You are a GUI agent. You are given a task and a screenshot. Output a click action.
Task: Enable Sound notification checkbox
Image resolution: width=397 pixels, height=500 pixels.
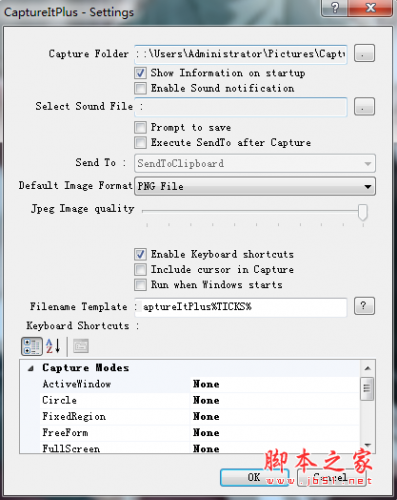(140, 88)
